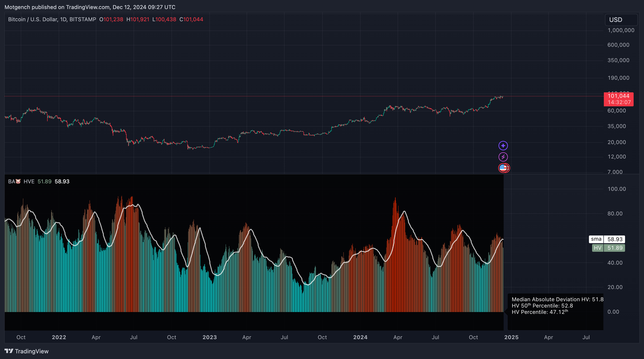Click the 600,000 price scale label
This screenshot has width=644, height=359.
619,45
